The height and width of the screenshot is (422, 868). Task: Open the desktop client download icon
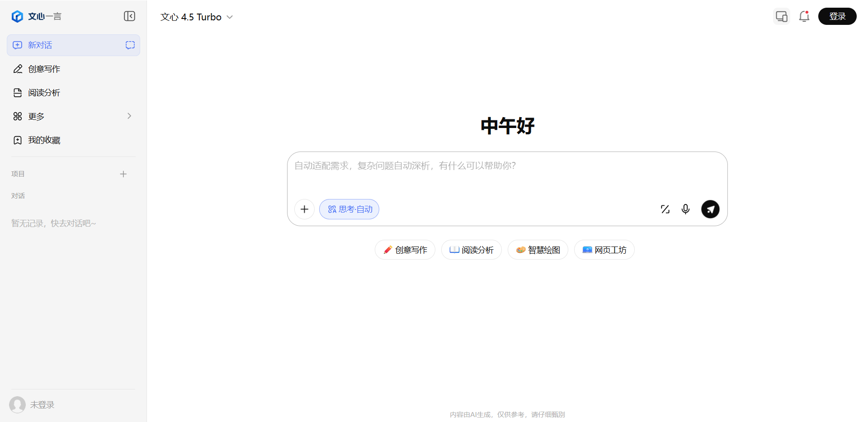781,16
